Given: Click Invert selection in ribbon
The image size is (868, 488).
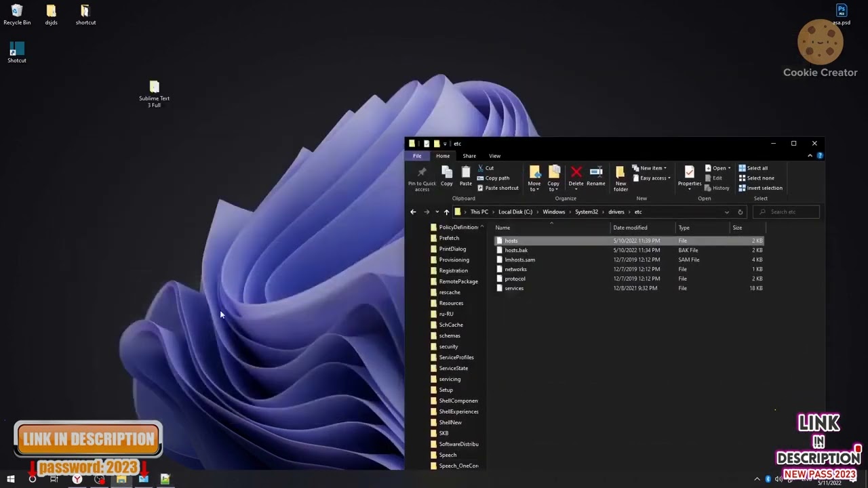Looking at the screenshot, I should [x=760, y=188].
